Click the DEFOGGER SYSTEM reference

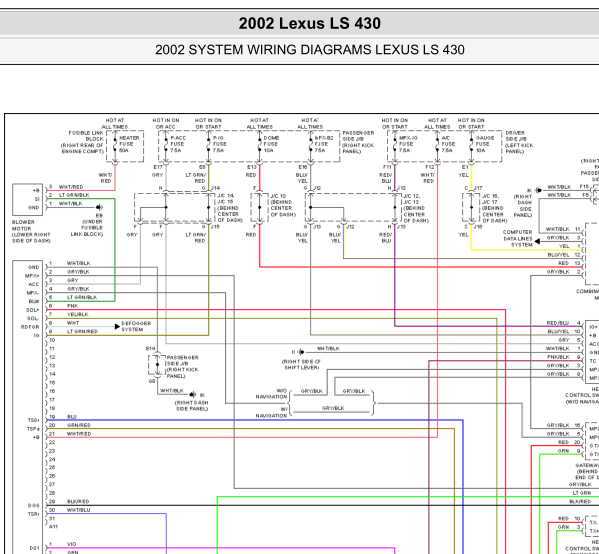[136, 326]
